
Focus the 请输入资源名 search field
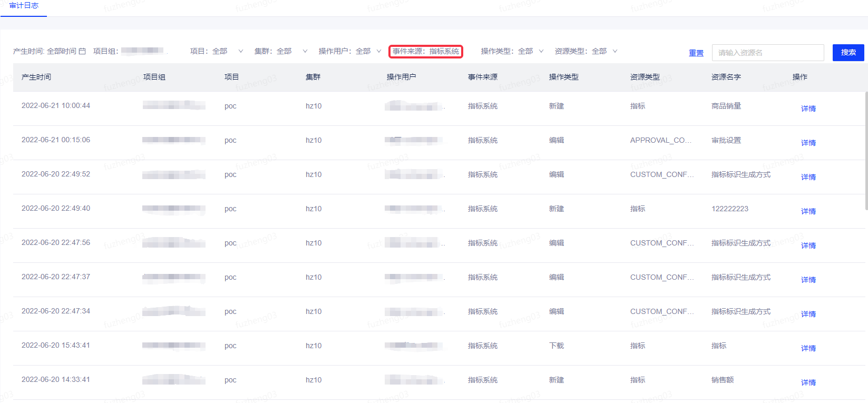pyautogui.click(x=768, y=53)
